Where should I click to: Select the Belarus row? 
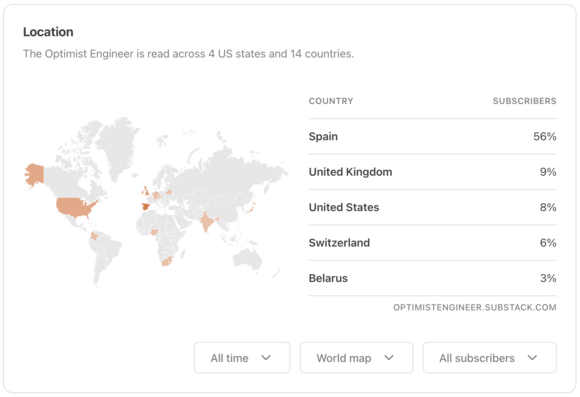tap(432, 278)
